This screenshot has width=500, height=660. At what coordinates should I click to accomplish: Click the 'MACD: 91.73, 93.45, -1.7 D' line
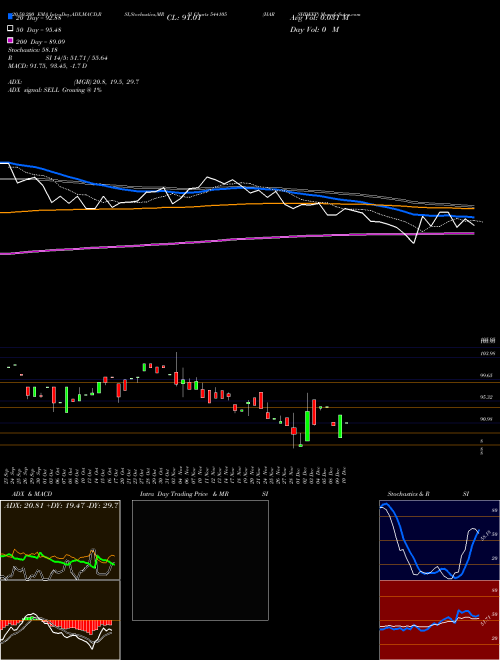click(x=48, y=66)
